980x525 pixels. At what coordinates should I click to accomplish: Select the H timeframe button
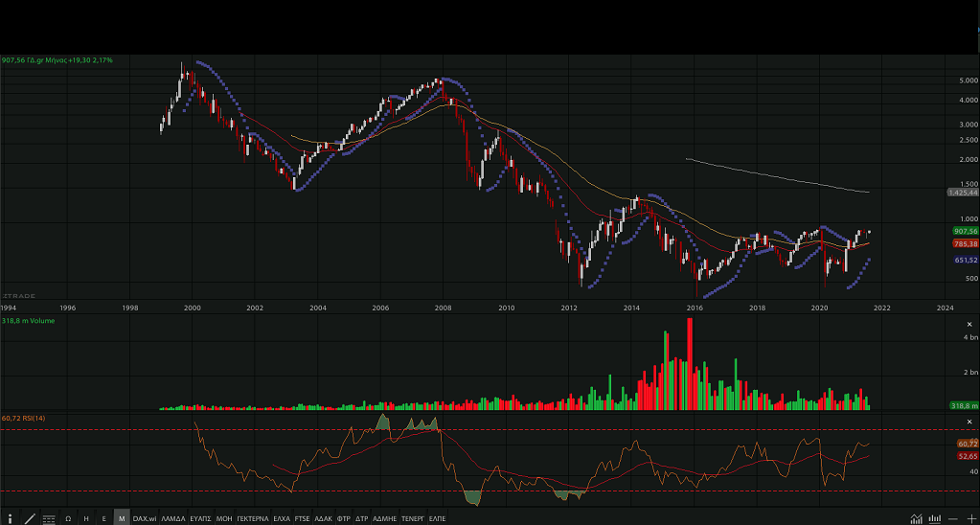(86, 518)
